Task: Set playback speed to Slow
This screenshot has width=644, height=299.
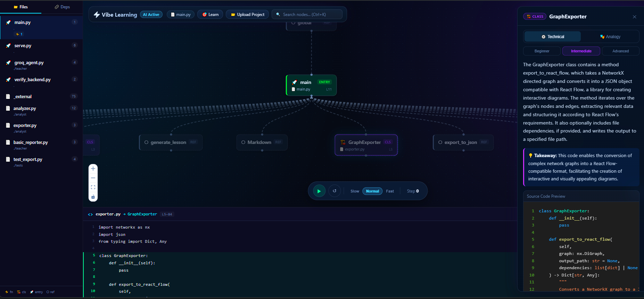Action: [x=355, y=191]
